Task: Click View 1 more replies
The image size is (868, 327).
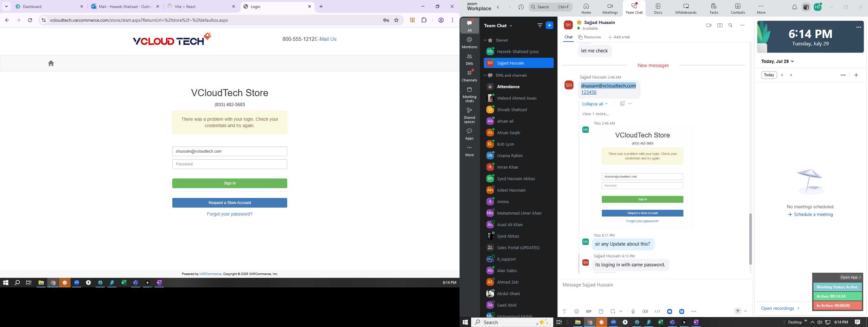Action: point(595,114)
